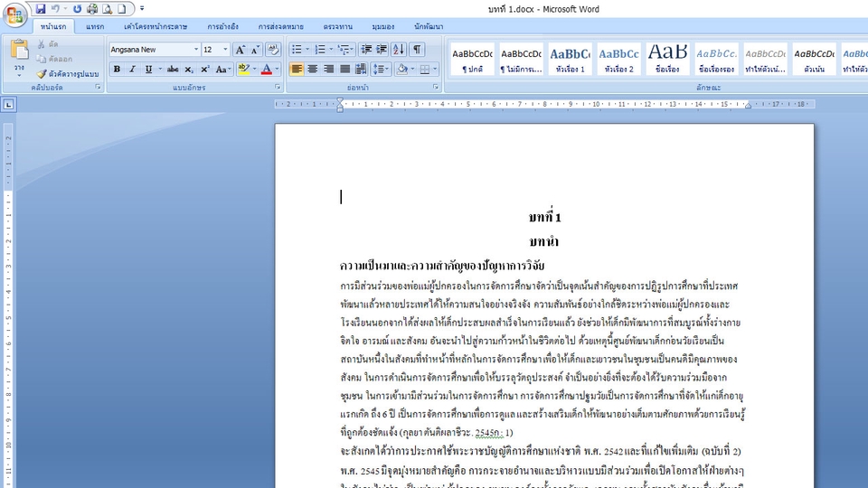
Task: Toggle italic formatting
Action: [x=132, y=70]
